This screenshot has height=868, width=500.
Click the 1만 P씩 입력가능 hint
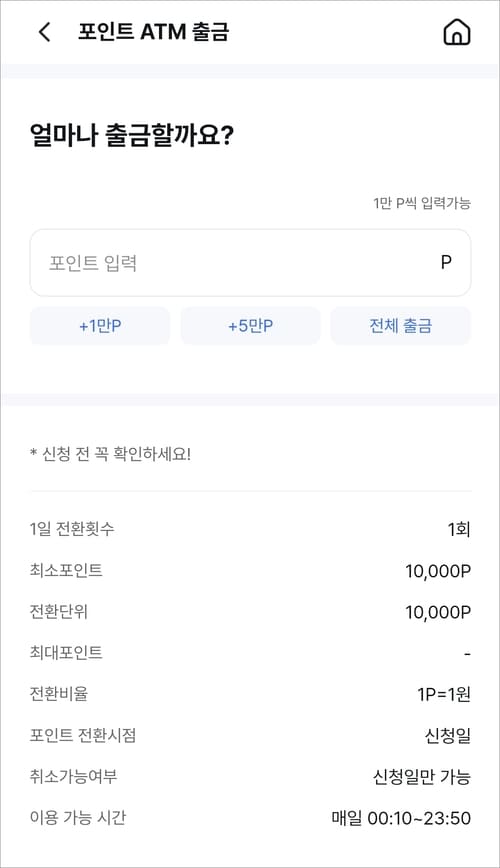coord(422,203)
